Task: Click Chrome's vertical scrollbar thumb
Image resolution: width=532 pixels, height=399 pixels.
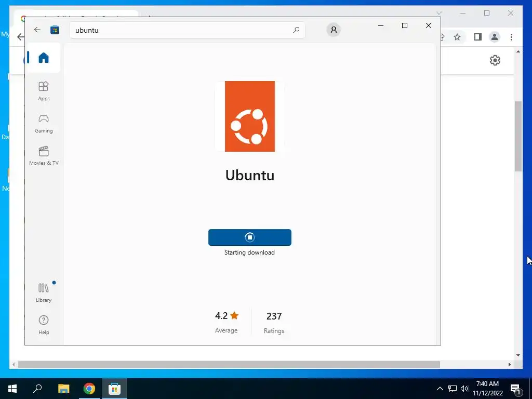Action: (x=518, y=137)
